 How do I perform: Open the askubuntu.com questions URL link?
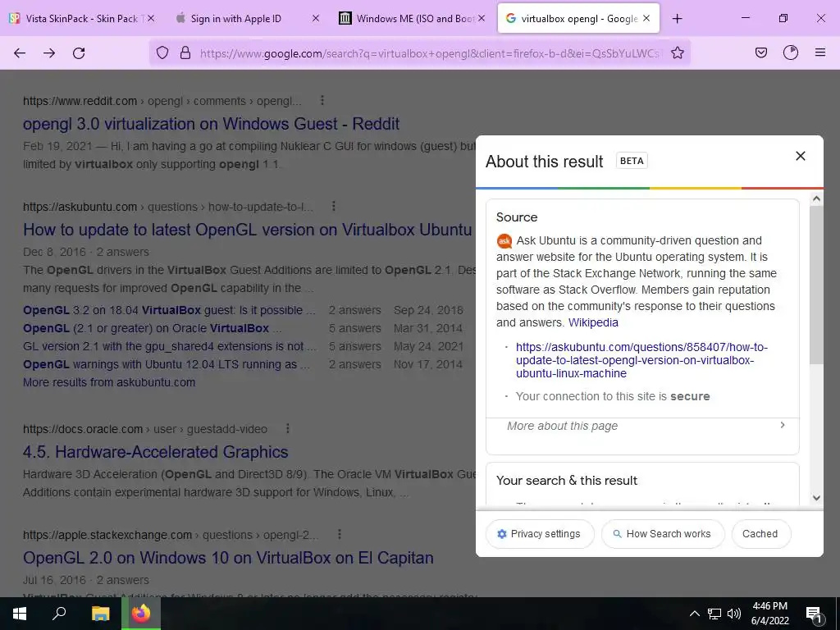point(641,360)
